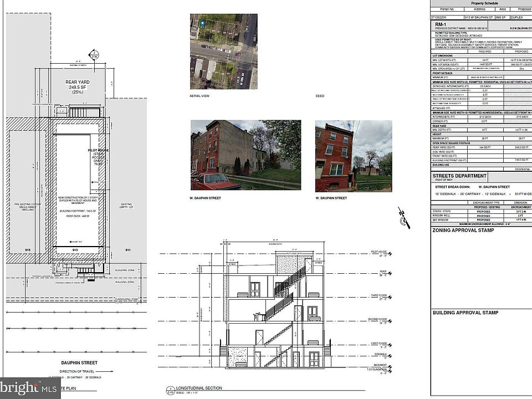Click the 'STREETS DEPARTMENT' heading
Screen dimensions: 532x399
(459, 176)
